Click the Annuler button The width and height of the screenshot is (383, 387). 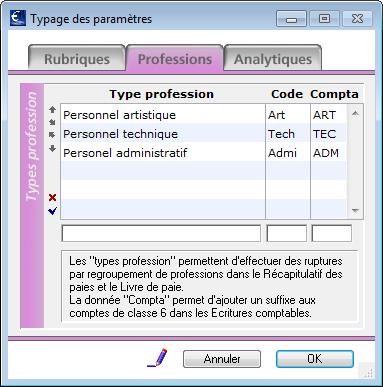coord(222,359)
